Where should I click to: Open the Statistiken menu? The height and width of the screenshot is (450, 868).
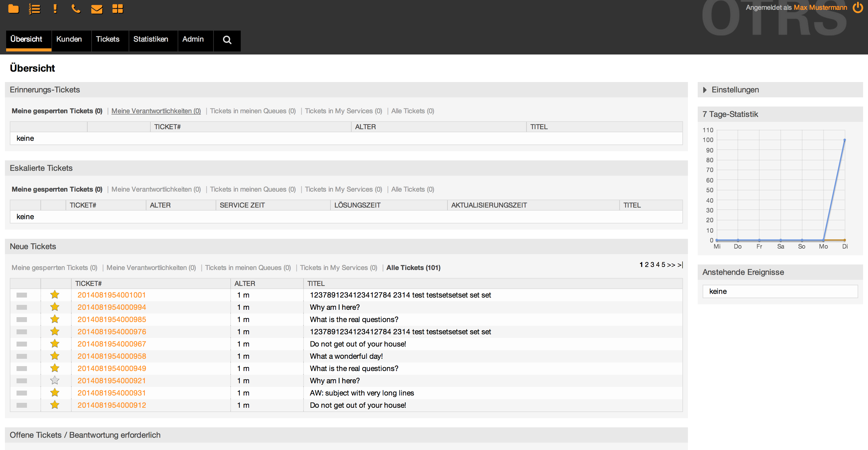[x=151, y=39]
